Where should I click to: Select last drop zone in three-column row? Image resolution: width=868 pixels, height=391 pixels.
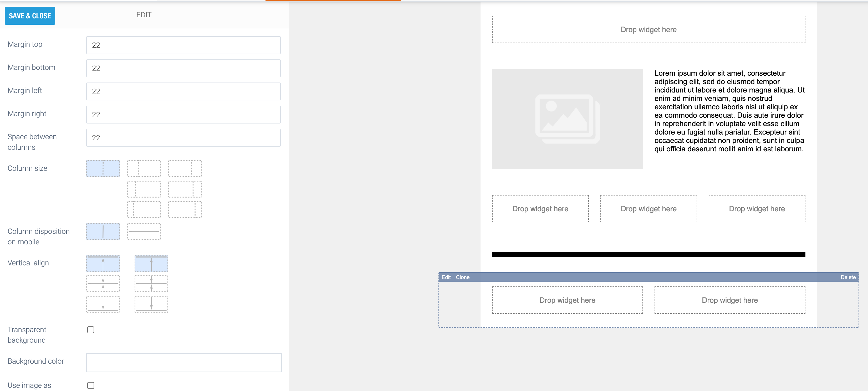tap(757, 208)
